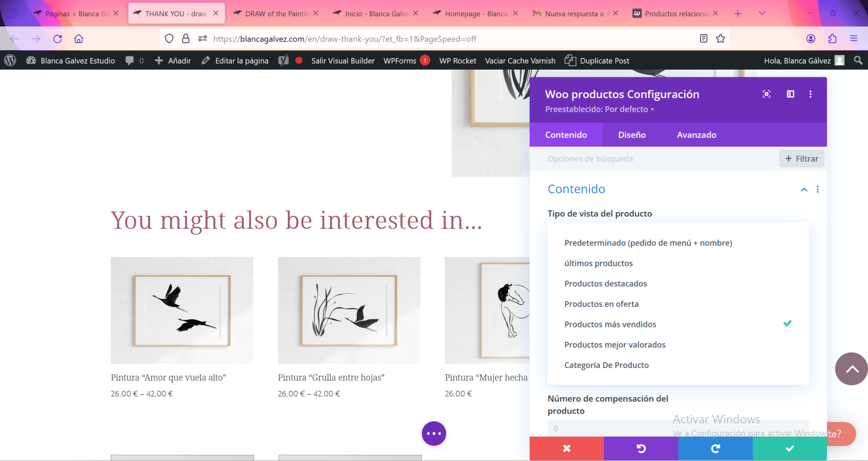The width and height of the screenshot is (868, 461).
Task: Switch to the Avanzado tab
Action: coord(697,135)
